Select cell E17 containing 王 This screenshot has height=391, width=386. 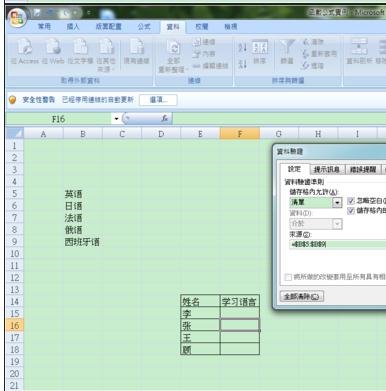click(x=200, y=337)
